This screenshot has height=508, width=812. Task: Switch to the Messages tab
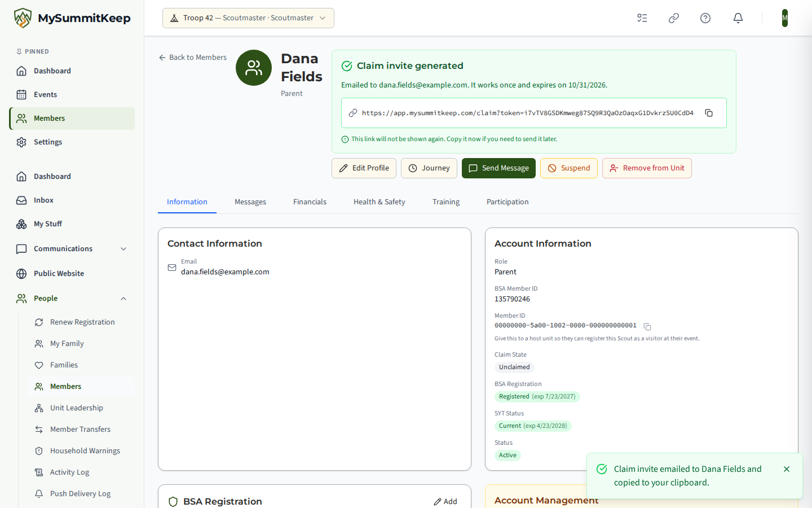click(250, 202)
